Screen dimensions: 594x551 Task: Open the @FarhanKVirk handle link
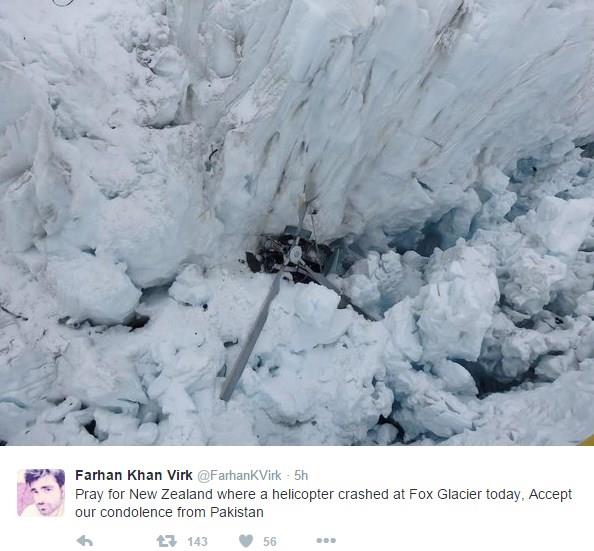point(239,475)
